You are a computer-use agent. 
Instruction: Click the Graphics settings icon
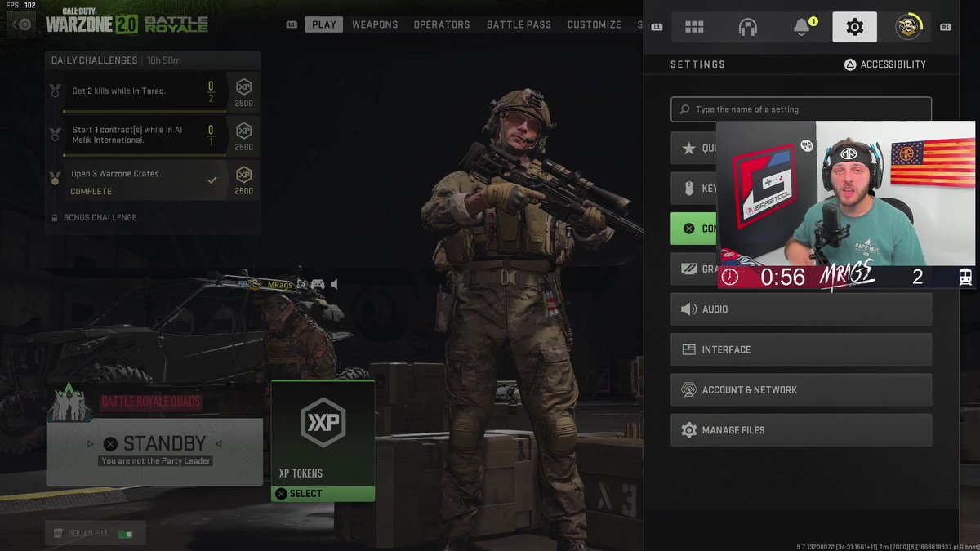click(x=688, y=269)
